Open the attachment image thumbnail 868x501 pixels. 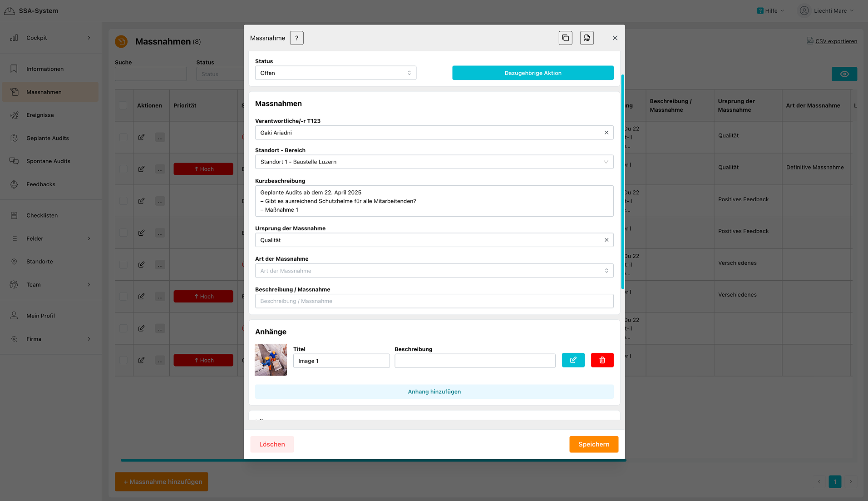(x=271, y=360)
